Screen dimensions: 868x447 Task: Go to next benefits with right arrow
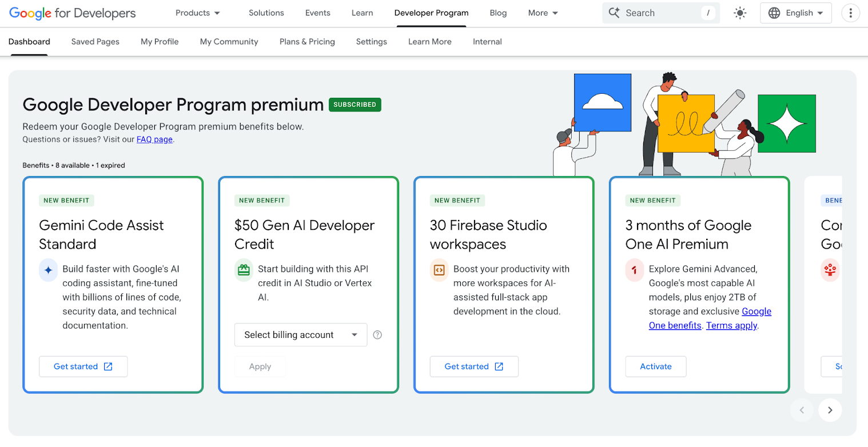point(830,410)
